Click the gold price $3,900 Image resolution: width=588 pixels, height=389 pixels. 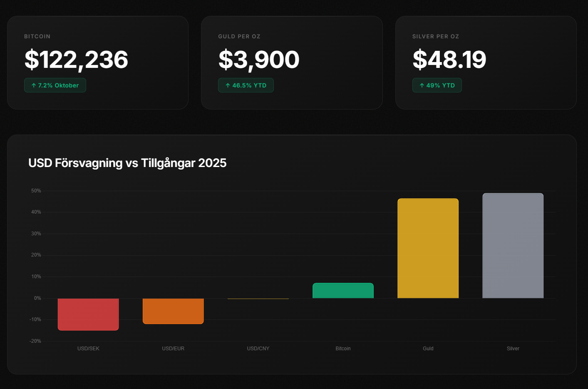tap(259, 60)
